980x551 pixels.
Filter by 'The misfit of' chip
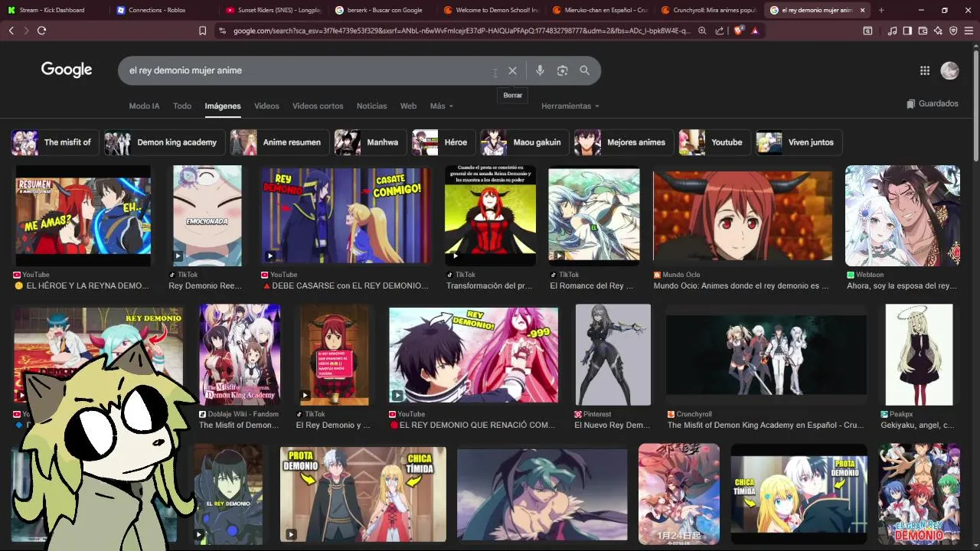56,142
